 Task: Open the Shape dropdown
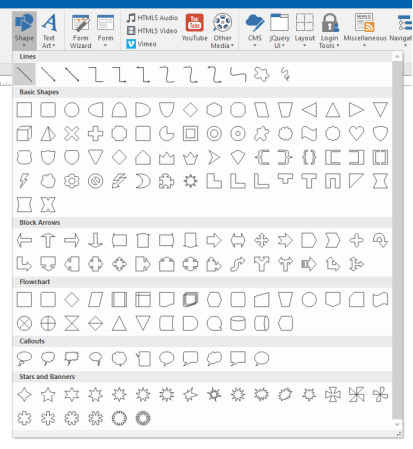(x=24, y=31)
